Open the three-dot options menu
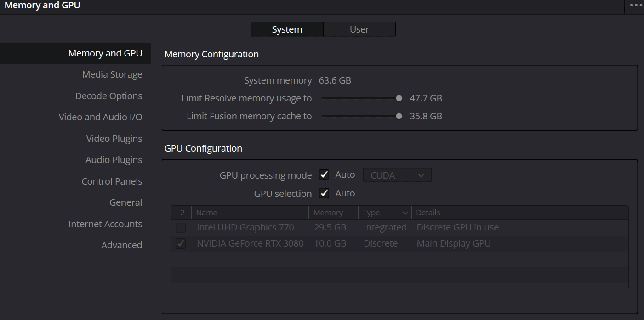644x320 pixels. coord(636,6)
